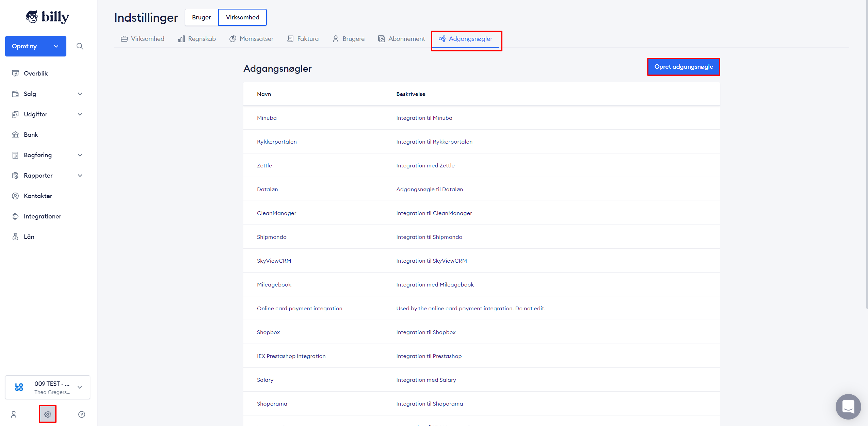The height and width of the screenshot is (426, 868).
Task: Click the Regnskab bar chart icon
Action: 181,39
